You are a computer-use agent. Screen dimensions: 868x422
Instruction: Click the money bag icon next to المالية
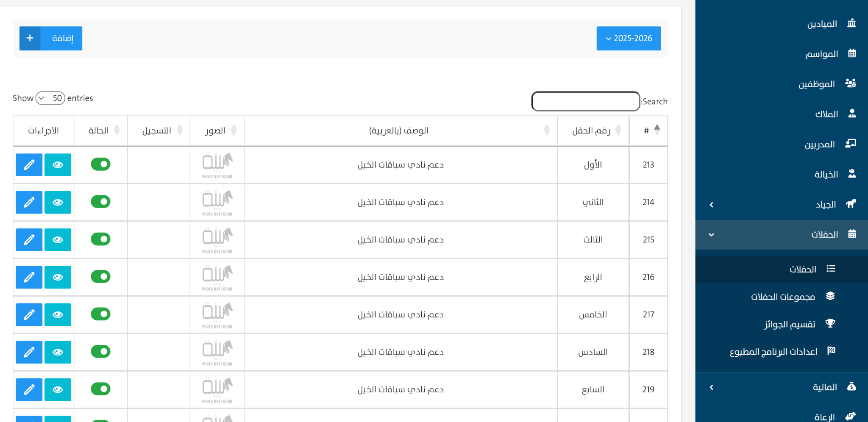click(x=851, y=386)
